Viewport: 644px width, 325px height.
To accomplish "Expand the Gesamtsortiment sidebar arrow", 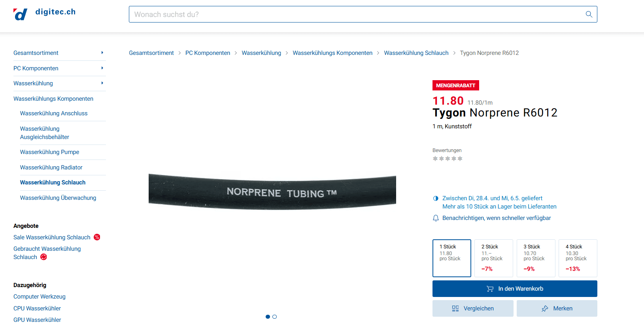I will click(102, 53).
